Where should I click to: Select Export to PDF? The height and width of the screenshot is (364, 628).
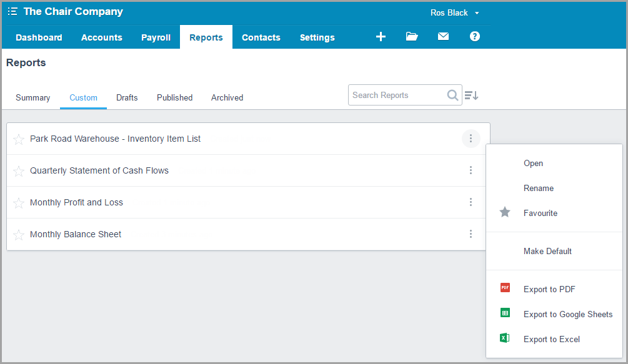[549, 289]
